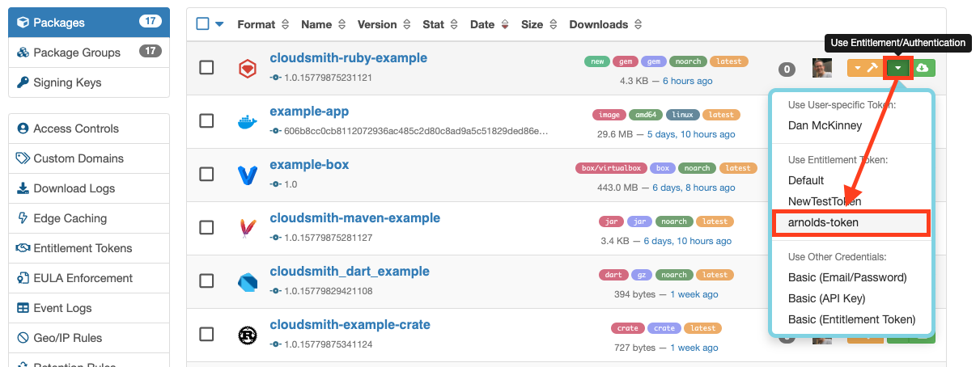980x367 pixels.
Task: Tick the select-all packages checkbox
Action: tap(202, 24)
